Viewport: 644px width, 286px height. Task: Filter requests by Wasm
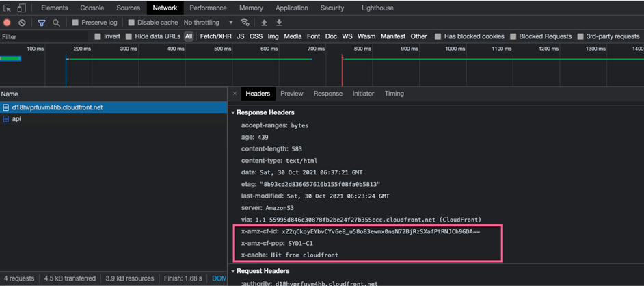pos(366,36)
